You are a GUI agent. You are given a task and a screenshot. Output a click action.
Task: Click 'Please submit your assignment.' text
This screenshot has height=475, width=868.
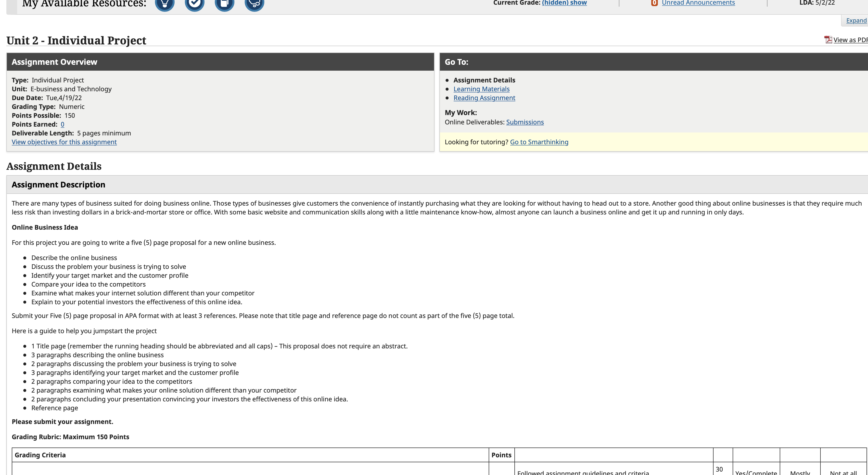point(62,422)
